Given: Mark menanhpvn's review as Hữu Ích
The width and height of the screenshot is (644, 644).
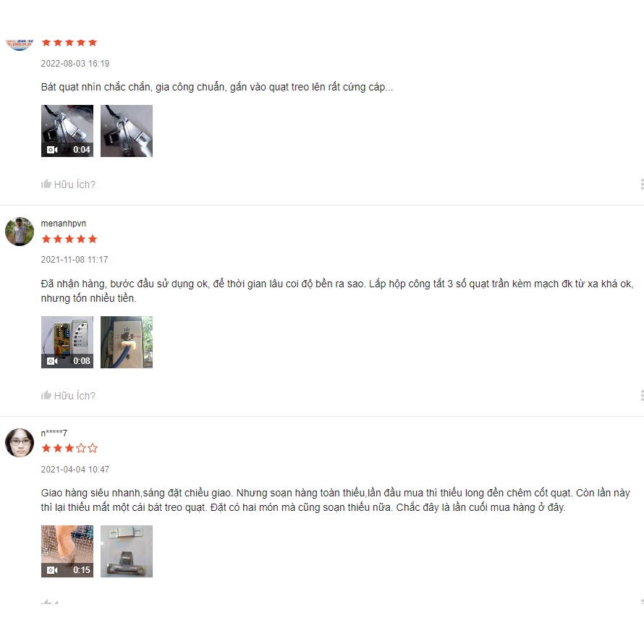Looking at the screenshot, I should tap(68, 396).
